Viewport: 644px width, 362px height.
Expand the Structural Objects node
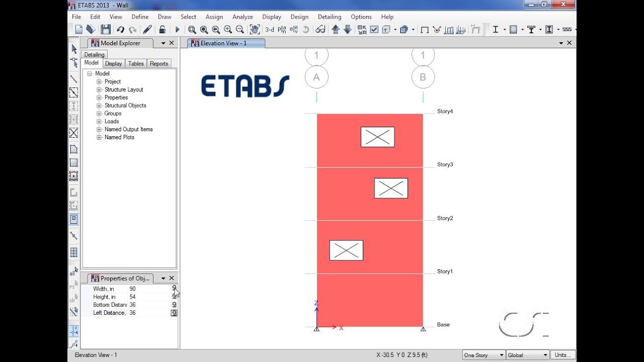coord(99,106)
